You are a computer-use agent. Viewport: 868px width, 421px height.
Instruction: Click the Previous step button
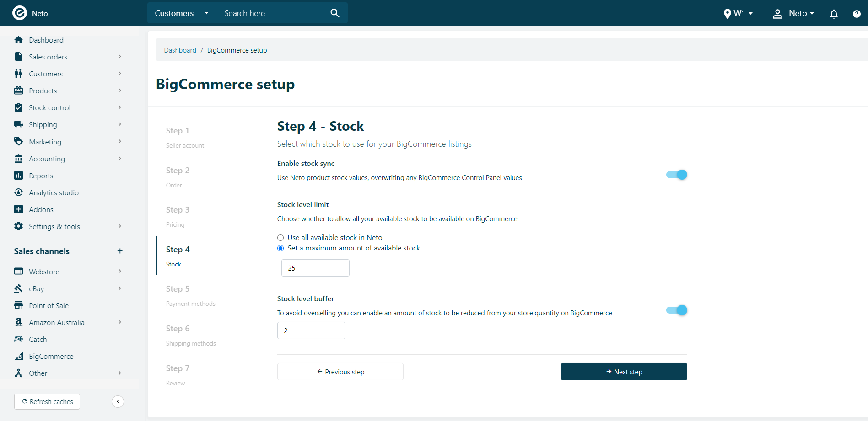tap(340, 372)
